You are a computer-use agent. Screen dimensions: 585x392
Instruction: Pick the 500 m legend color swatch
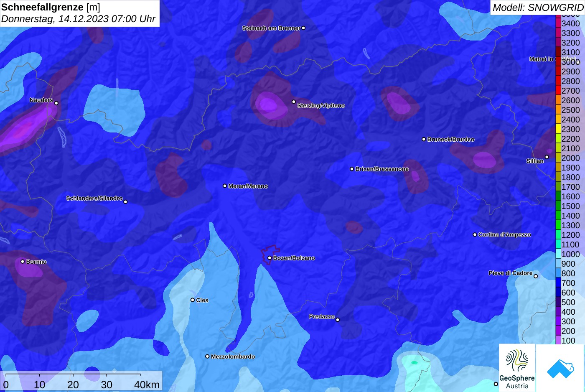(x=558, y=302)
